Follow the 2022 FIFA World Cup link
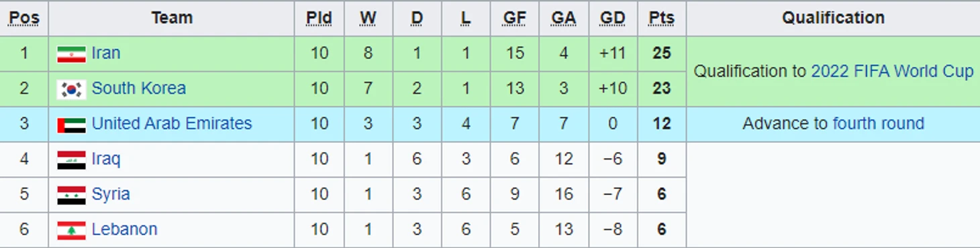This screenshot has height=248, width=980. click(x=892, y=71)
